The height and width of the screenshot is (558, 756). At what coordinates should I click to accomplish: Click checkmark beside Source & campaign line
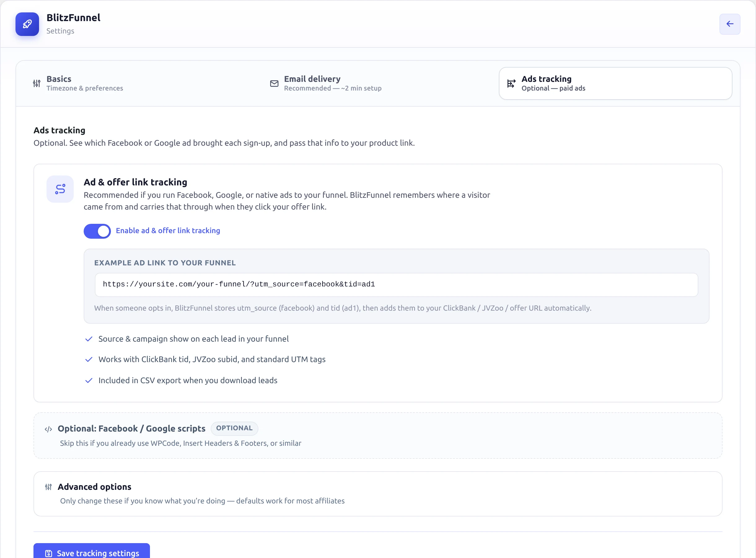89,339
